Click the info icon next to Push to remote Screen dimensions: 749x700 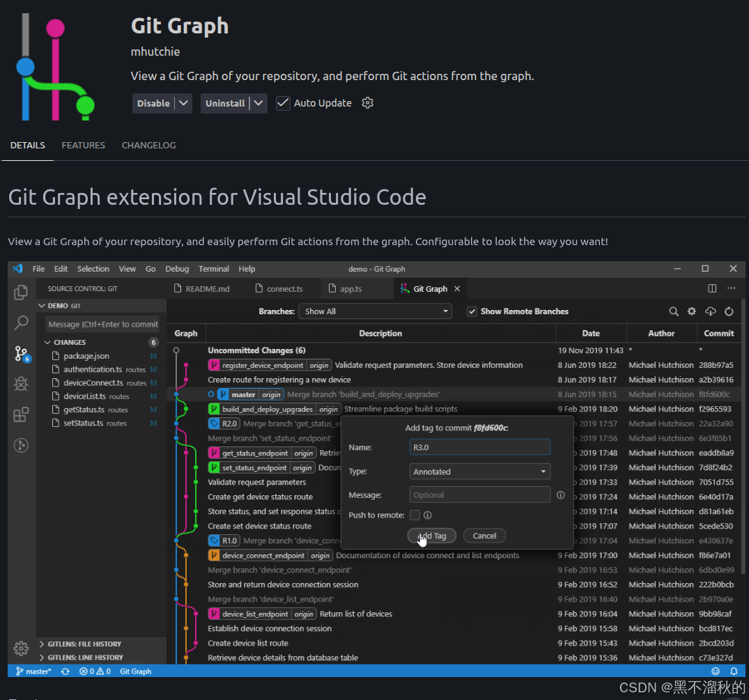tap(428, 515)
